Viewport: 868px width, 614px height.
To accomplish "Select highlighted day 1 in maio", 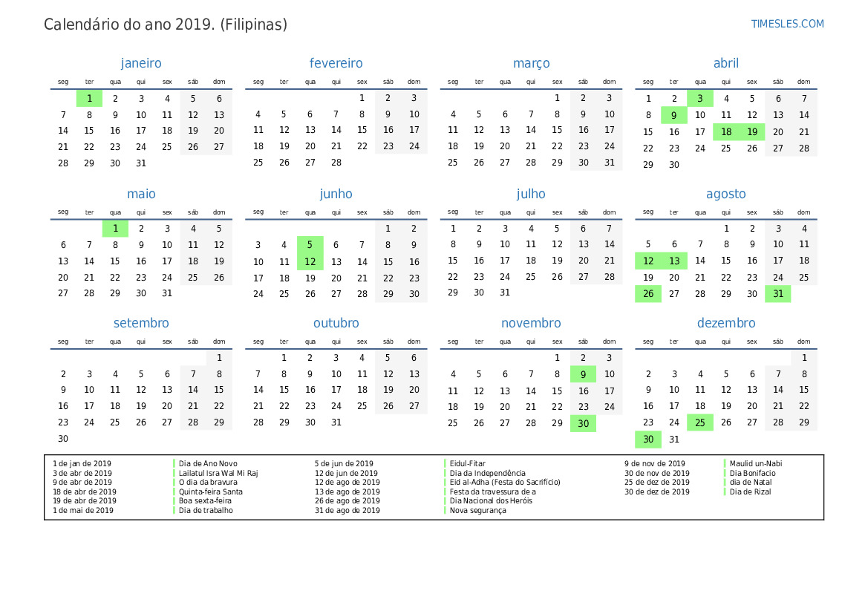I will [115, 229].
